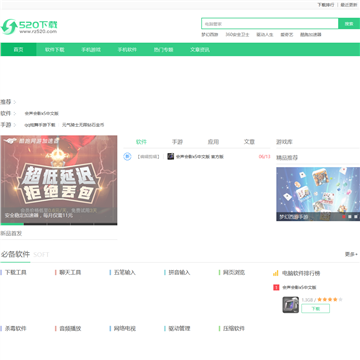The width and height of the screenshot is (360, 360).
Task: Click the small app icon before 会声会影x5中文版 官方版
Action: click(171, 156)
